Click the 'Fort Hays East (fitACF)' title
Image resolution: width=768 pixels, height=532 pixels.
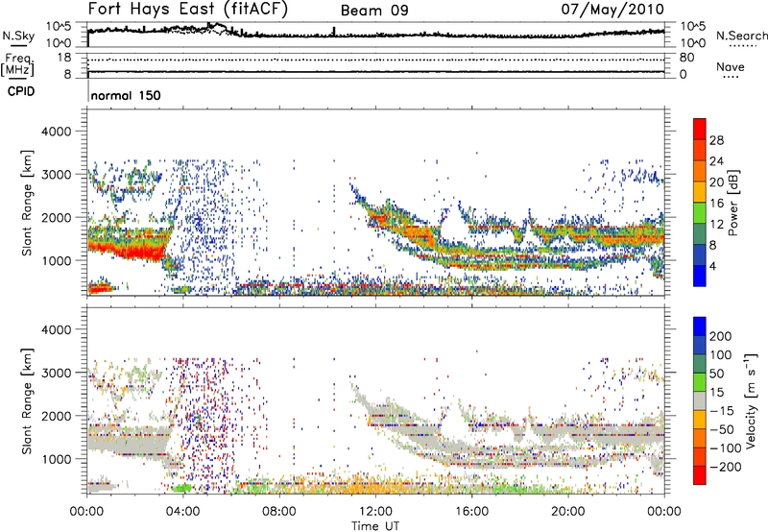click(188, 10)
